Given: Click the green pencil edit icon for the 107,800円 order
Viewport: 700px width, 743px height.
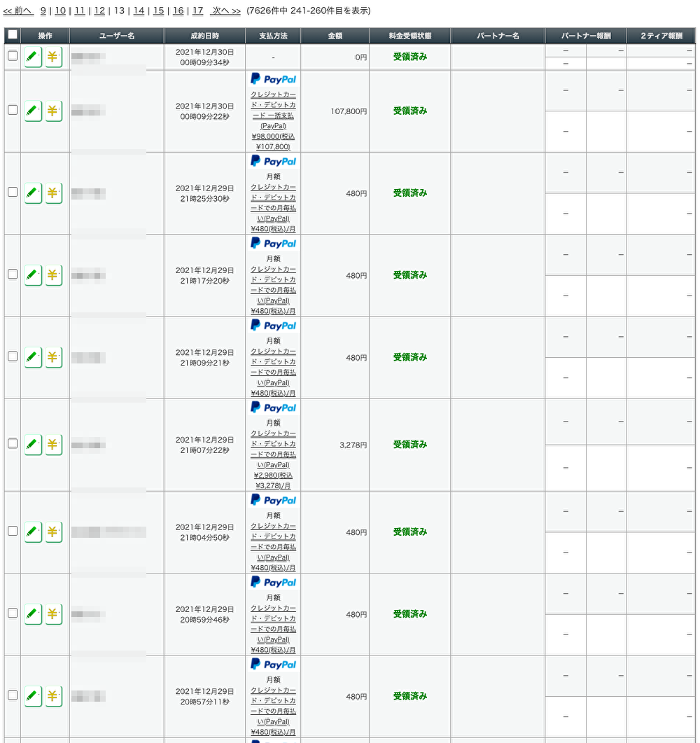Looking at the screenshot, I should point(33,111).
